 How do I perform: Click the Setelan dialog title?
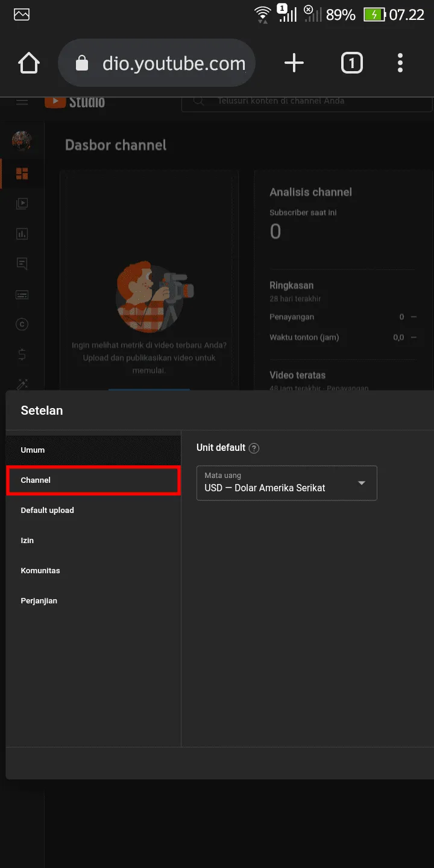pyautogui.click(x=42, y=411)
